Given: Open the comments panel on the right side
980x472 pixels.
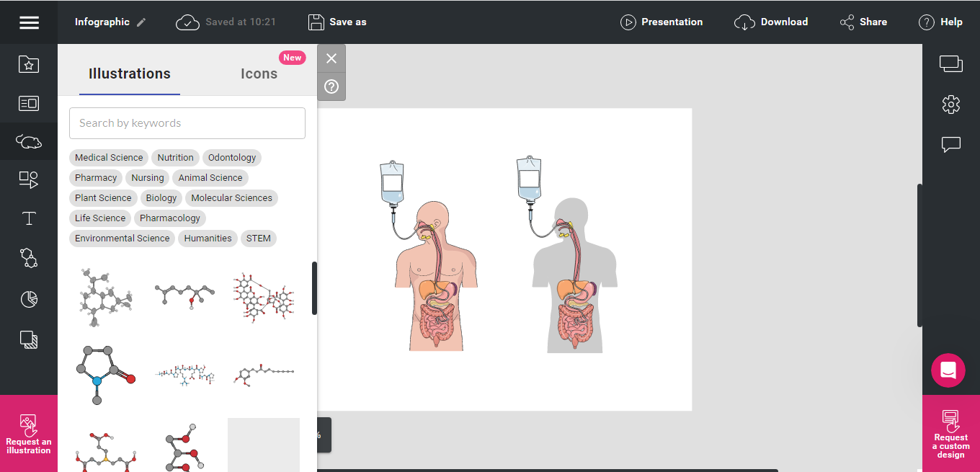Looking at the screenshot, I should pos(950,144).
